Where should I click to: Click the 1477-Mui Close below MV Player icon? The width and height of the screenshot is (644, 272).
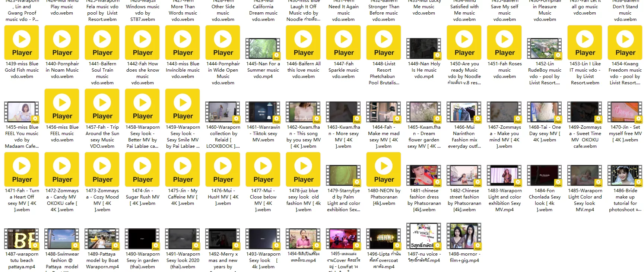[263, 169]
